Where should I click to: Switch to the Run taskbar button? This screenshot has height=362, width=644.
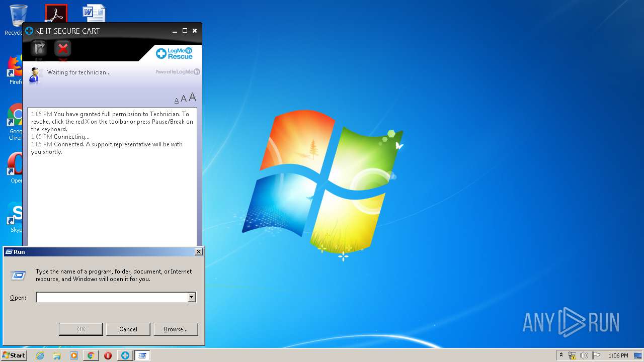pos(142,355)
